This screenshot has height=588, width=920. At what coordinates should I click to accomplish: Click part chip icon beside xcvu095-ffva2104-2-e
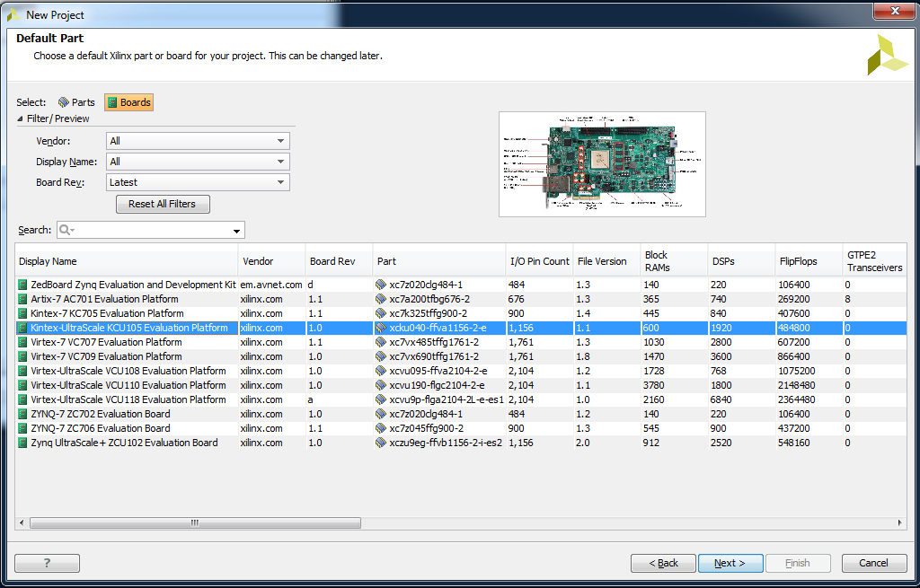coord(381,371)
